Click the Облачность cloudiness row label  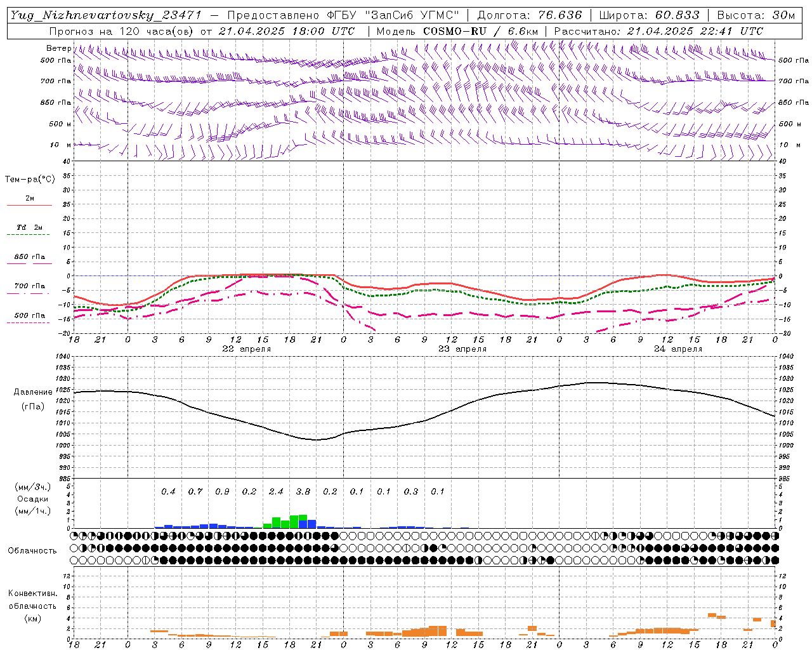[x=32, y=550]
